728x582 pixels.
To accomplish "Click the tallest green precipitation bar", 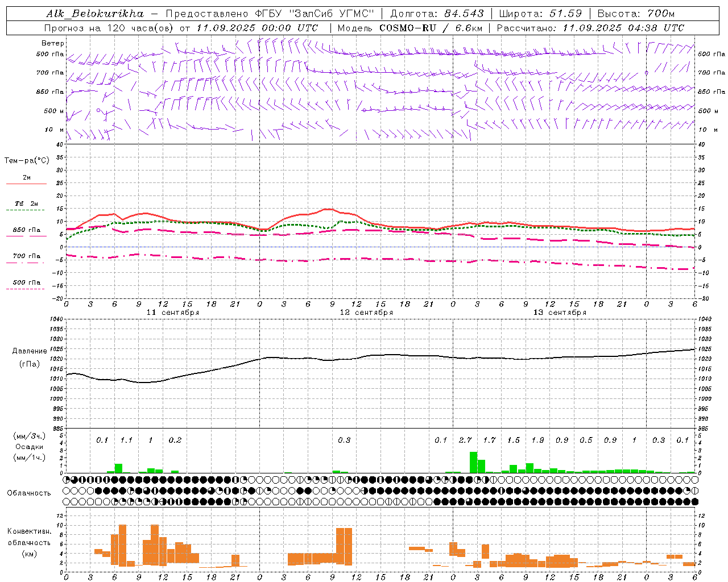I will [473, 463].
